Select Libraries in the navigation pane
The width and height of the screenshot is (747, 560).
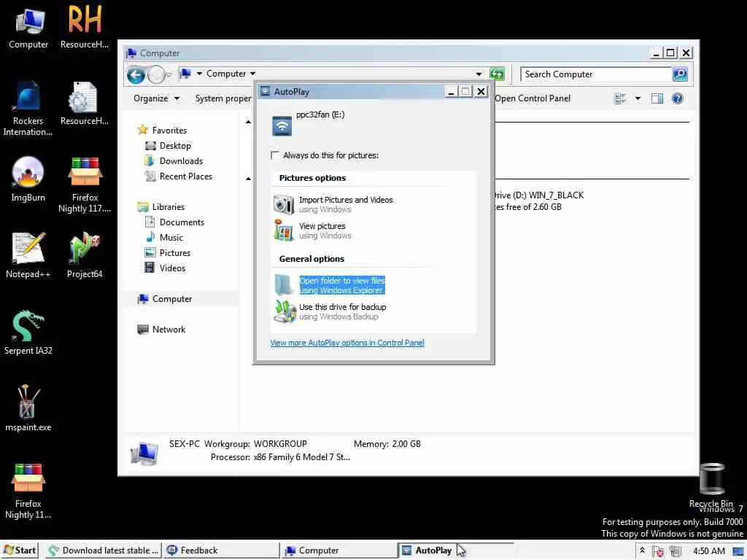161,206
